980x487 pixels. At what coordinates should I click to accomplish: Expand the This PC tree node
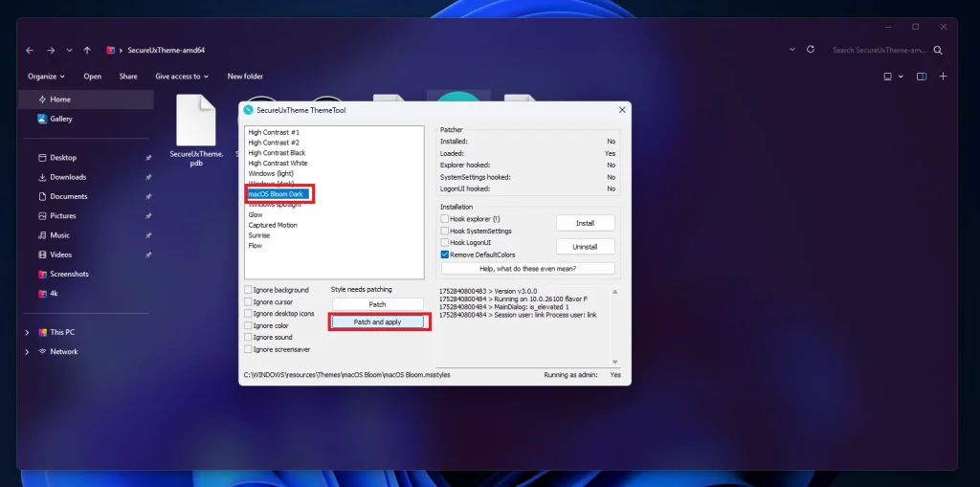click(27, 333)
